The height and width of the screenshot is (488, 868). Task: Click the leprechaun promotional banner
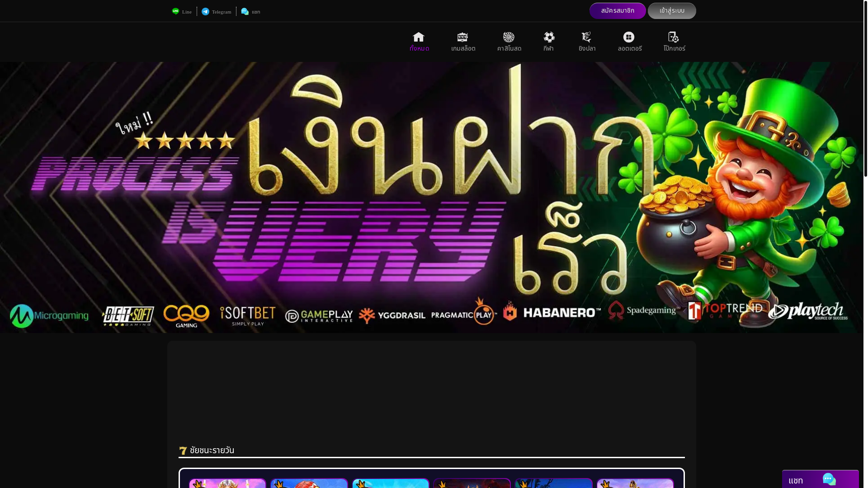pyautogui.click(x=432, y=197)
